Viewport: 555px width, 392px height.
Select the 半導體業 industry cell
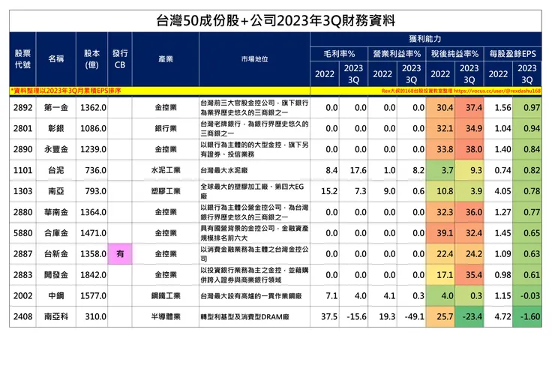pyautogui.click(x=166, y=316)
